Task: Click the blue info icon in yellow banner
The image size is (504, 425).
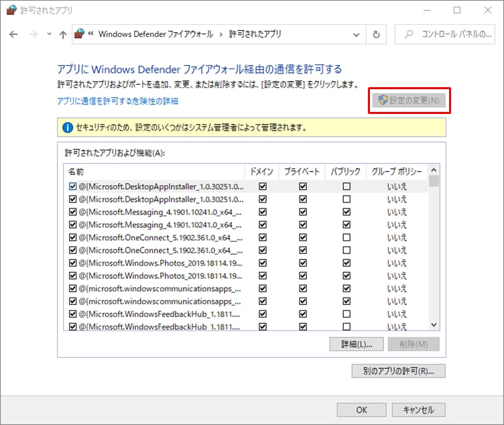Action: (x=68, y=127)
